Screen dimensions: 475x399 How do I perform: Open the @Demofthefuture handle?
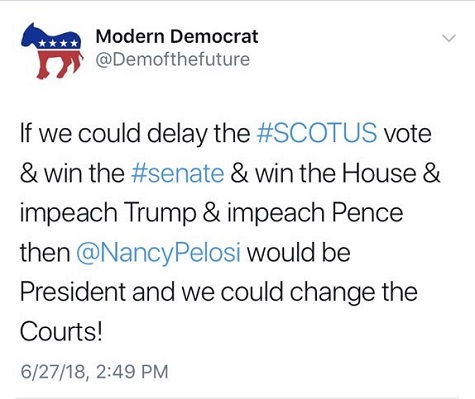[x=173, y=59]
